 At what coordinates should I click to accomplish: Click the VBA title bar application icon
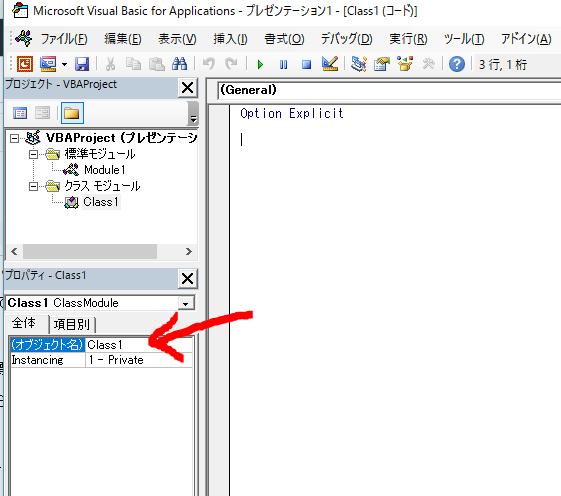[x=20, y=11]
